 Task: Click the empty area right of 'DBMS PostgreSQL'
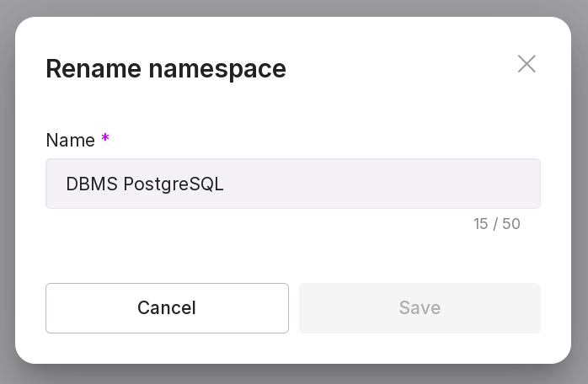point(379,184)
